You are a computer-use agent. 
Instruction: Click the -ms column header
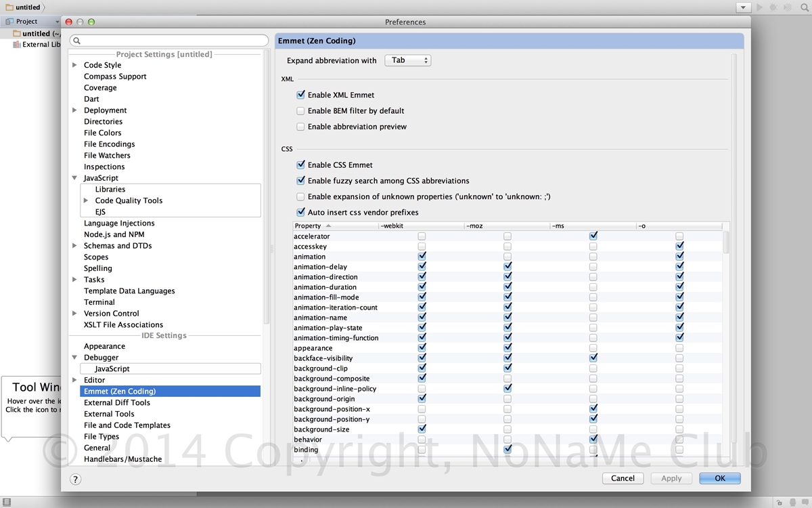coord(593,226)
